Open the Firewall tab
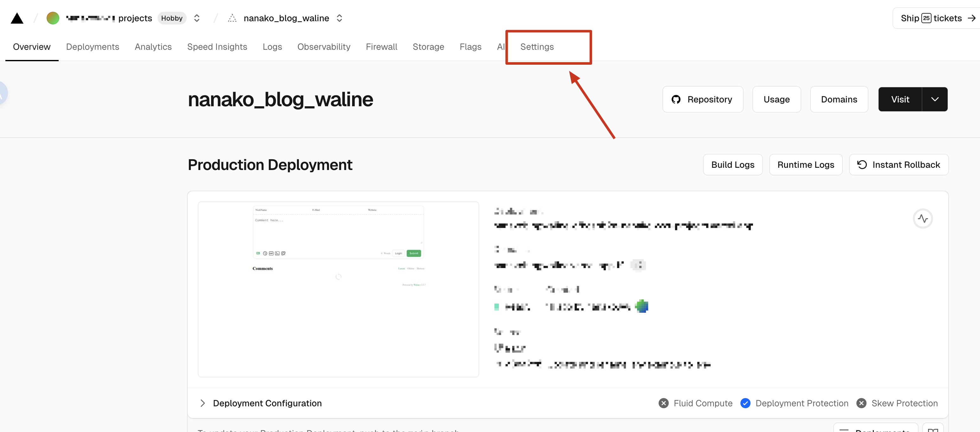The width and height of the screenshot is (980, 432). (x=381, y=47)
